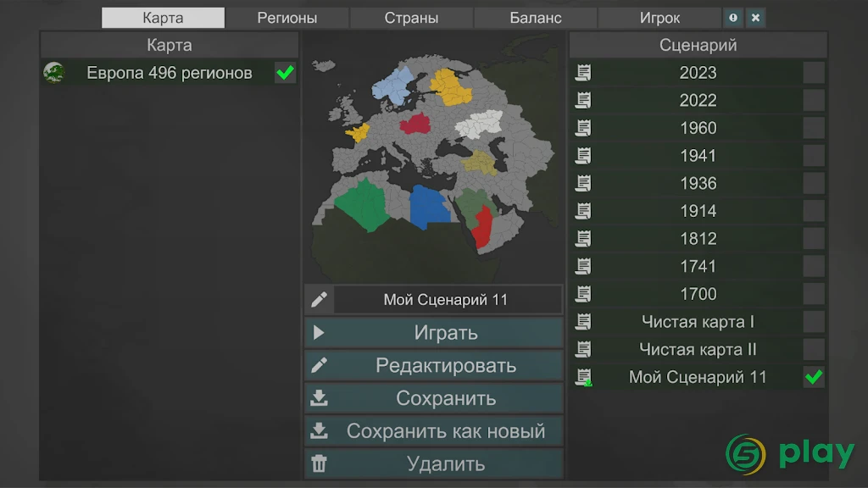Select the Европа 496 регионов map row
868x488 pixels.
pyautogui.click(x=169, y=73)
